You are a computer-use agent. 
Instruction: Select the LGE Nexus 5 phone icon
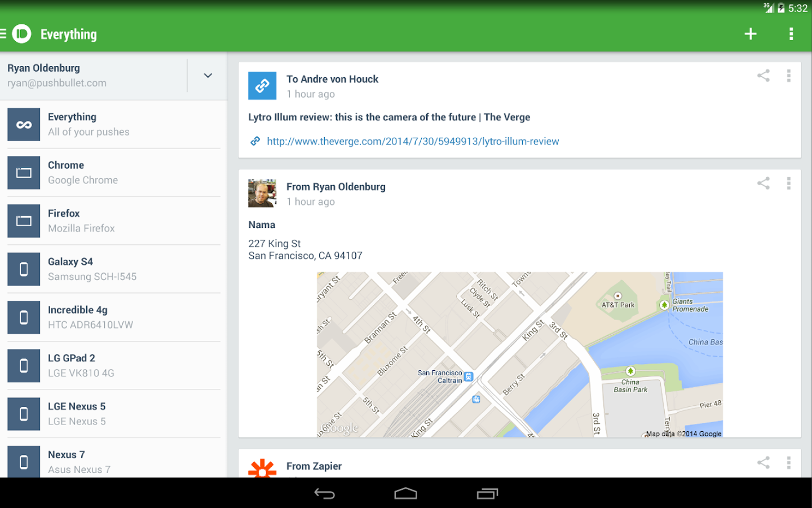(24, 414)
